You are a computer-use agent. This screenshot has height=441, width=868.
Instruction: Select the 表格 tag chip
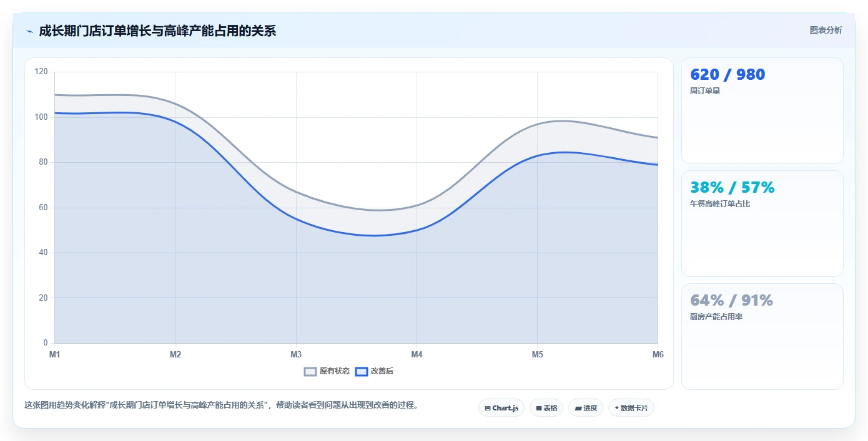(546, 408)
